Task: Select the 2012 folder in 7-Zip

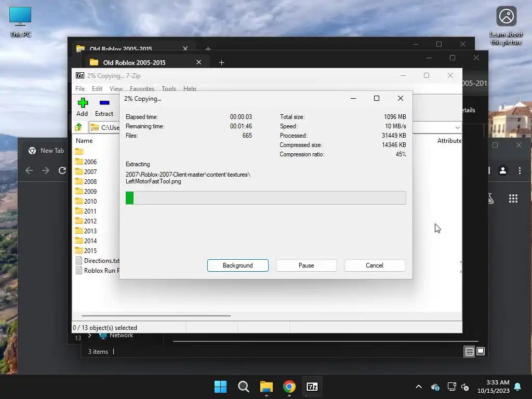Action: [x=86, y=221]
